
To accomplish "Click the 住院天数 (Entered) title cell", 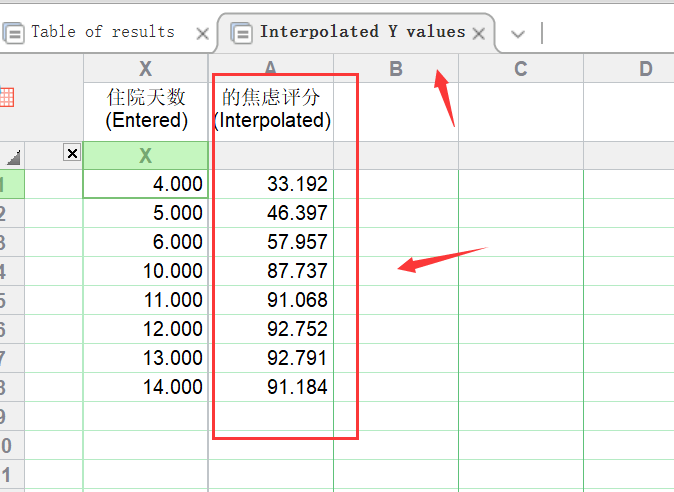I will point(146,111).
